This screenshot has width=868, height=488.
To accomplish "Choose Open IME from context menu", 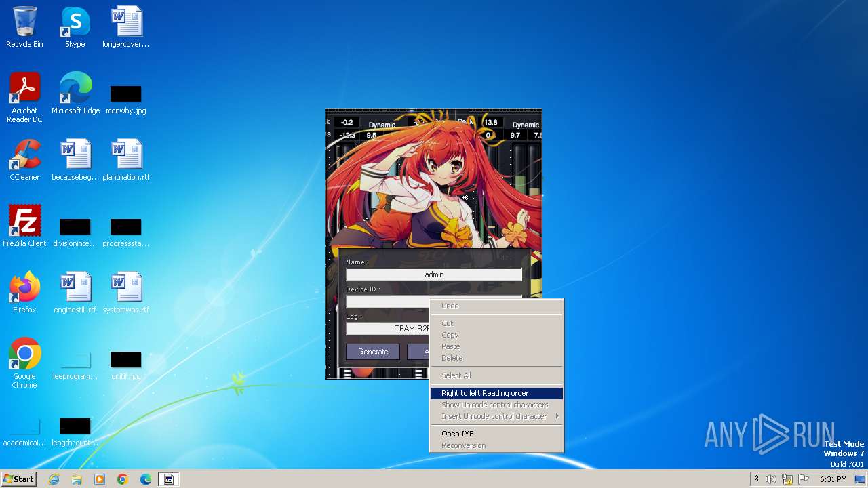I will click(x=496, y=434).
